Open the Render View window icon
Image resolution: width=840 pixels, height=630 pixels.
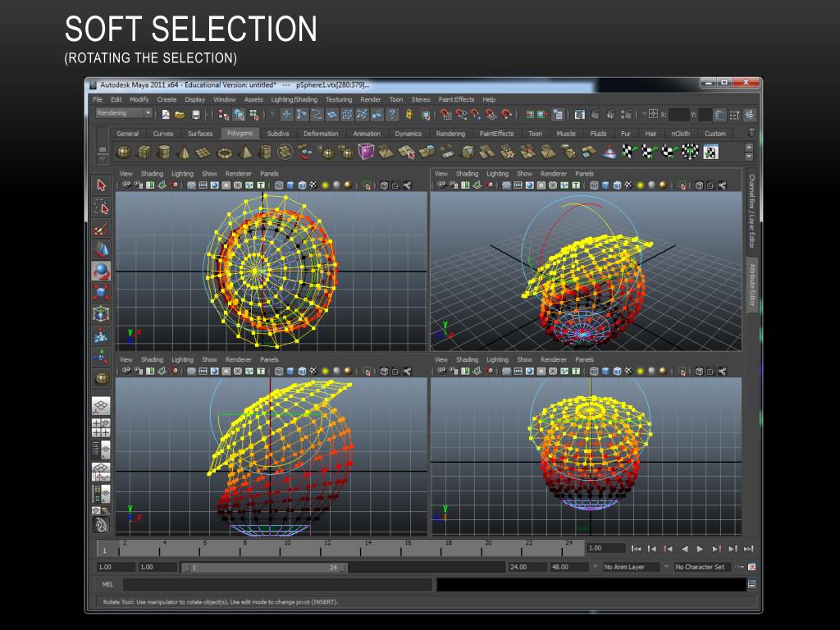580,114
